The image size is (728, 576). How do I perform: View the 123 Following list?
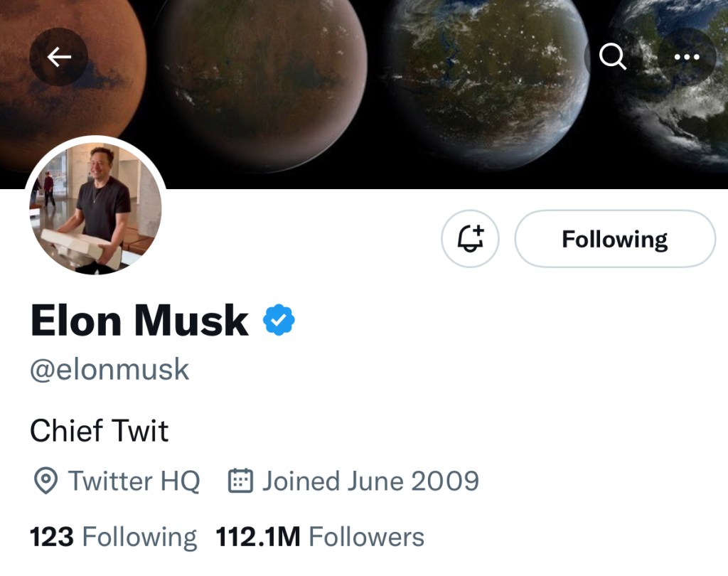pyautogui.click(x=114, y=537)
